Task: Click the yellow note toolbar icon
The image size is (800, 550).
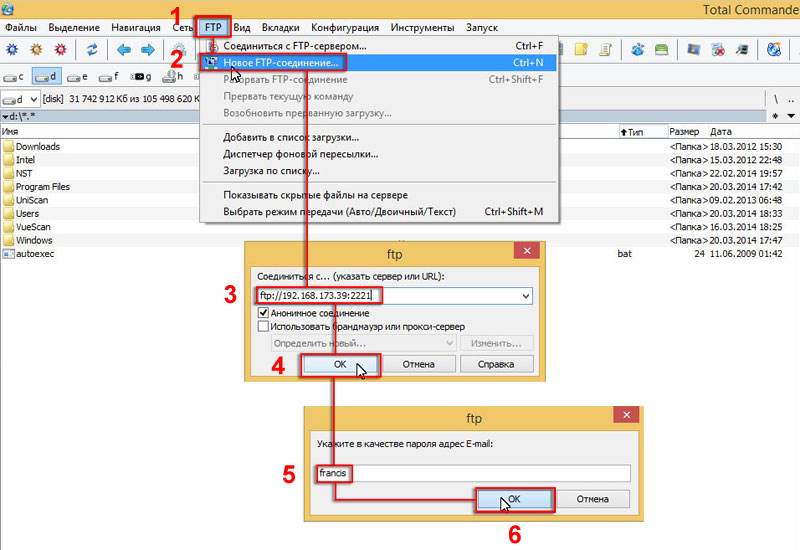Action: pyautogui.click(x=582, y=49)
